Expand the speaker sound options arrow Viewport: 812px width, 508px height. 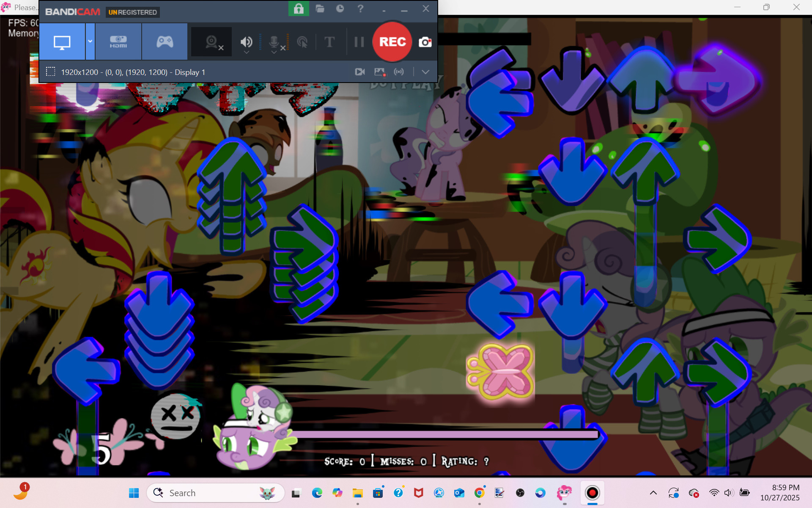247,52
